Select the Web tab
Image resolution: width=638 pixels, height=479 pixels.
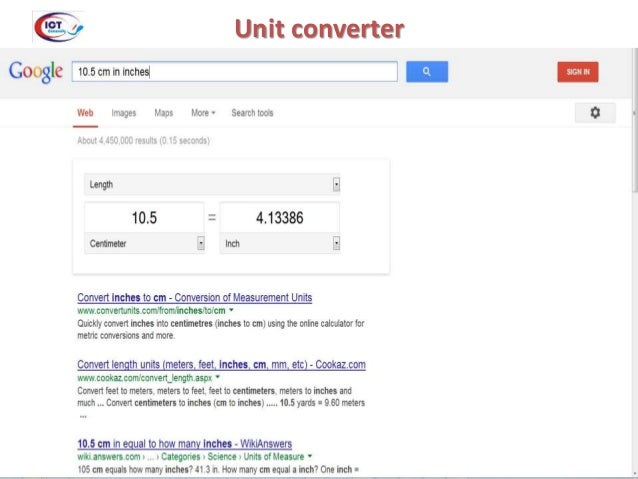[x=85, y=113]
